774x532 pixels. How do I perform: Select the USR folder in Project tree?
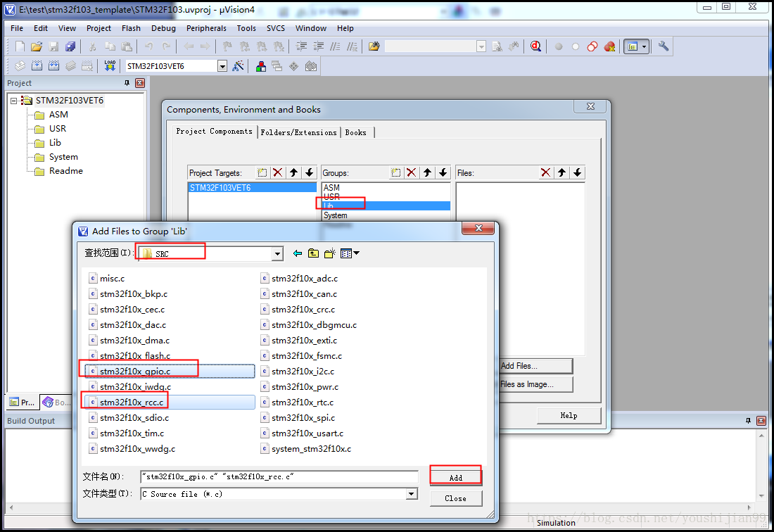57,129
